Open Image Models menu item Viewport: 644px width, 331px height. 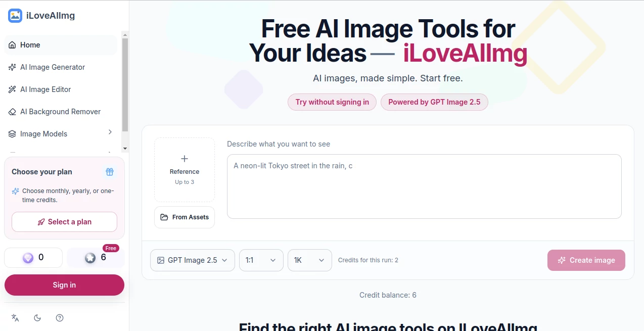point(61,134)
